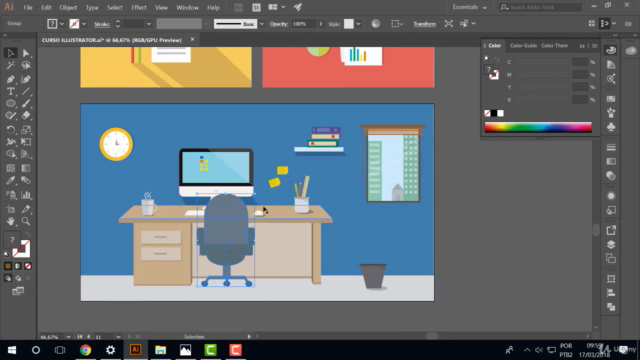Enable Draw Inside mode
Viewport: 640px width, 360px height.
[x=28, y=278]
